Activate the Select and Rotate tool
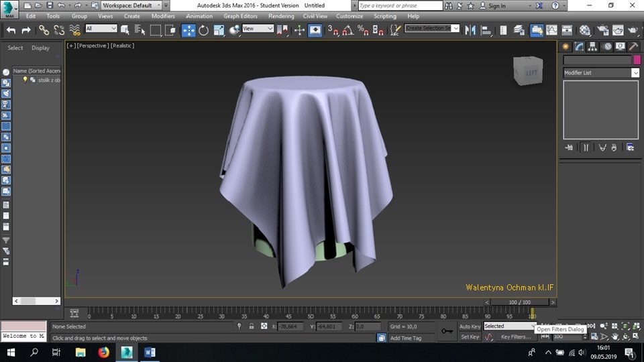The width and height of the screenshot is (644, 362). [203, 30]
